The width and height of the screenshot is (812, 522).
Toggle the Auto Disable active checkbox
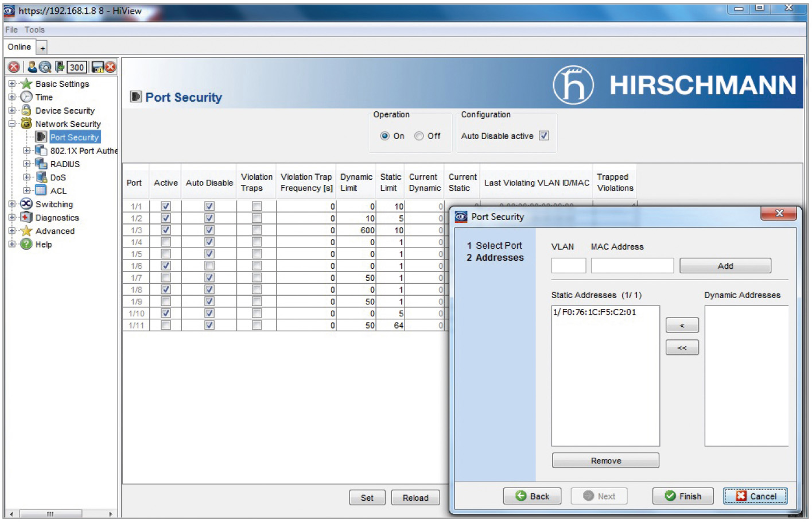coord(544,136)
